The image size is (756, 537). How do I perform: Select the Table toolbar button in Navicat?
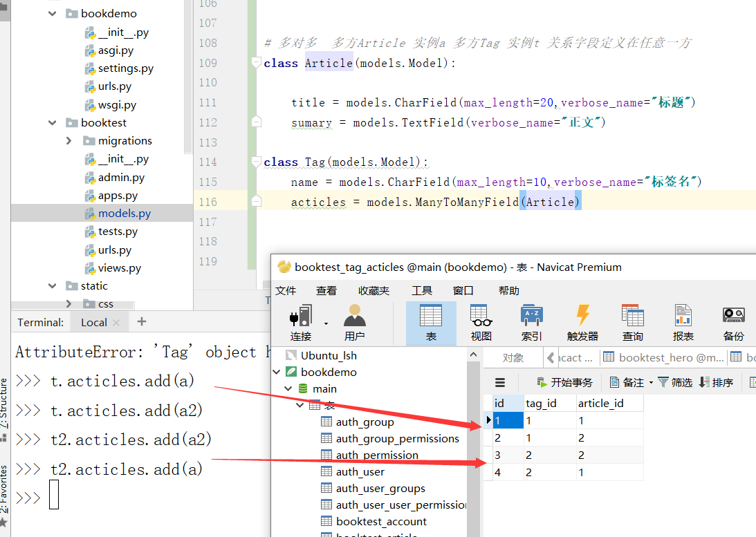[x=431, y=323]
